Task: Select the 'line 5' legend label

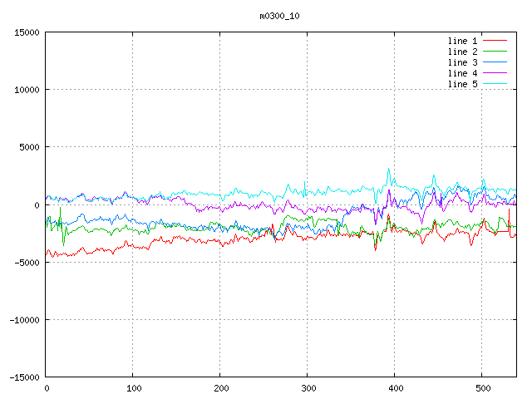Action: tap(462, 84)
